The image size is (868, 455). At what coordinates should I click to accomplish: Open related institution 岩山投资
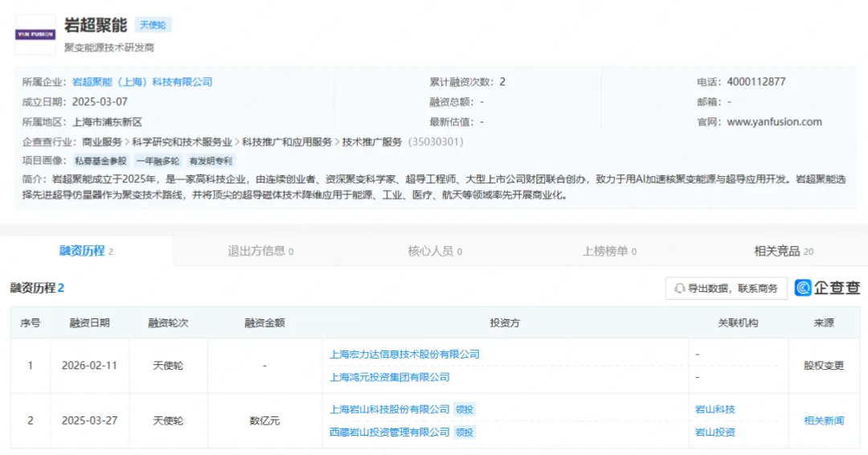pos(714,432)
